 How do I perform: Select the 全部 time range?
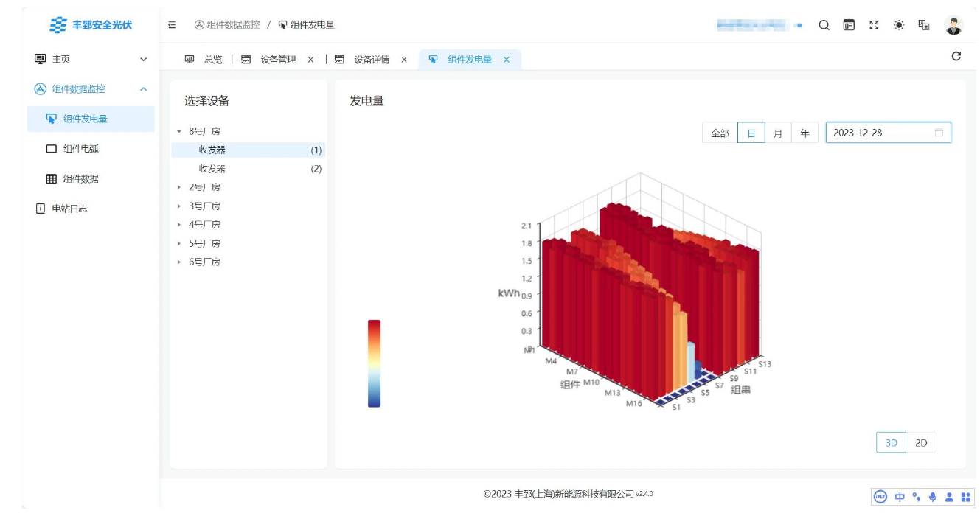(720, 133)
